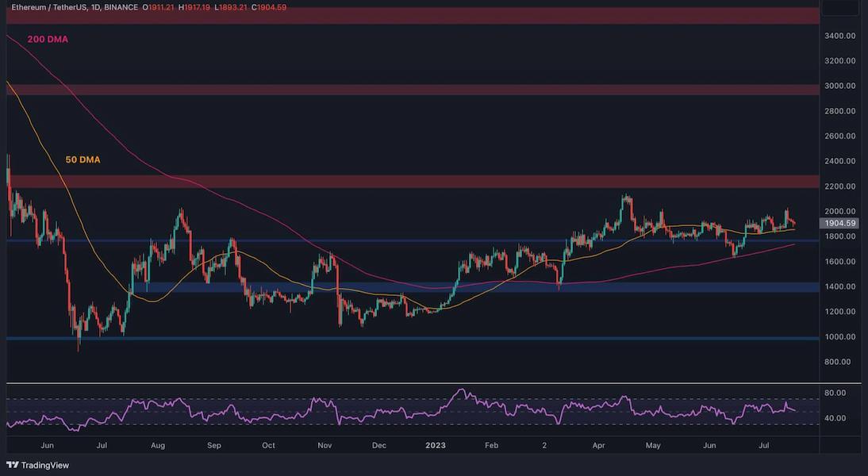Click the RSI 80.00 axis label
Screen dimensions: 868x476
(x=835, y=393)
